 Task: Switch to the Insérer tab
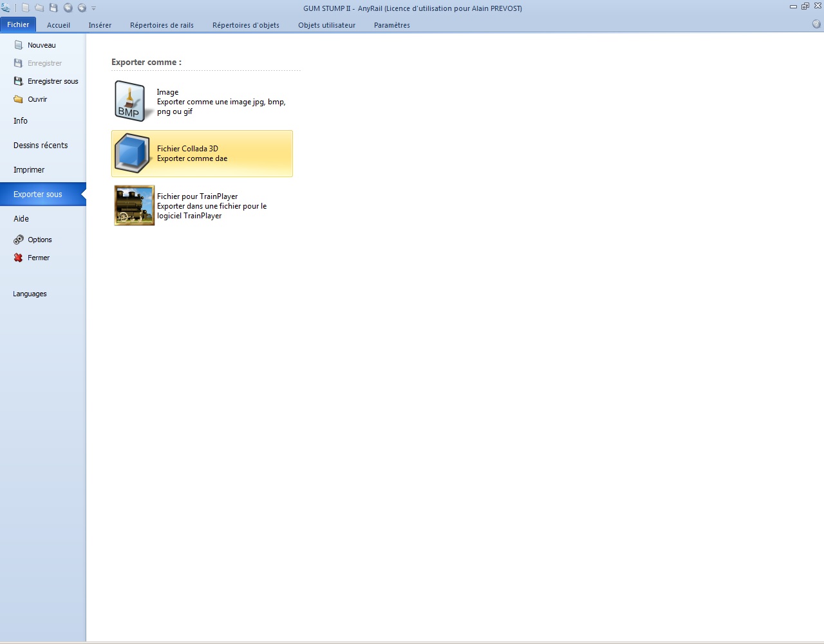pyautogui.click(x=100, y=25)
